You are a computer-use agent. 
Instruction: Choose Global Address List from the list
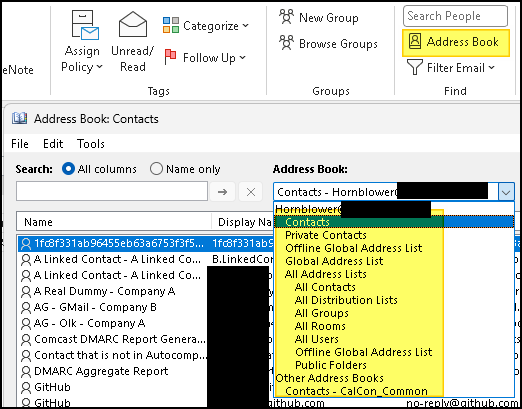coord(334,261)
